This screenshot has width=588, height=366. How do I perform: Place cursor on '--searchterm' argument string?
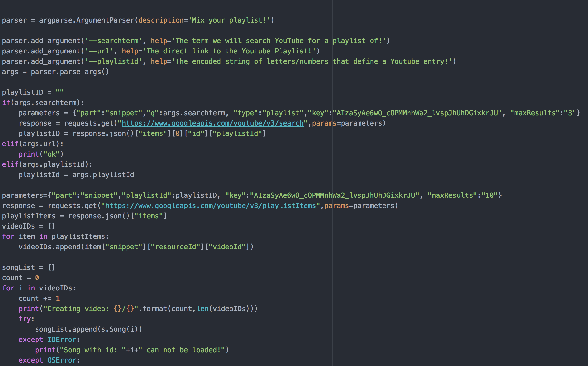tap(113, 41)
